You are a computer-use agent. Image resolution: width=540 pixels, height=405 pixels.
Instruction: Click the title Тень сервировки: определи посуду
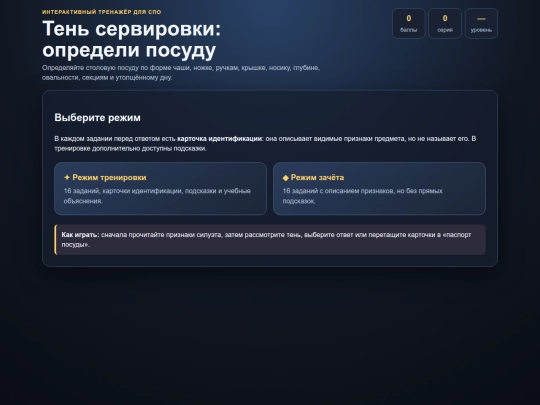(x=131, y=39)
